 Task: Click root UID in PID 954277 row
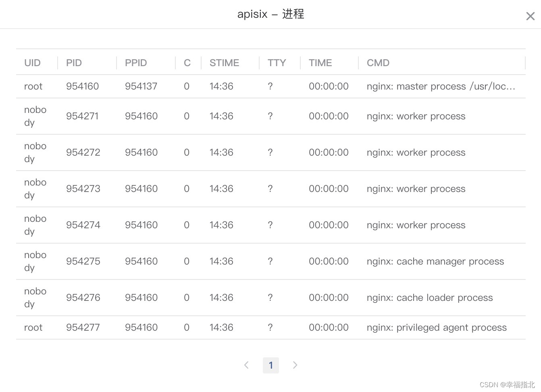[33, 327]
